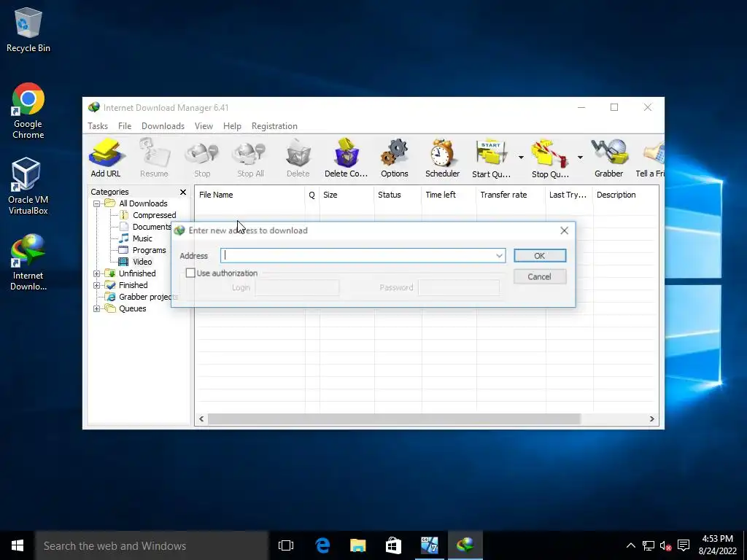Collapse the All Downloads tree node
The width and height of the screenshot is (747, 560).
click(97, 204)
